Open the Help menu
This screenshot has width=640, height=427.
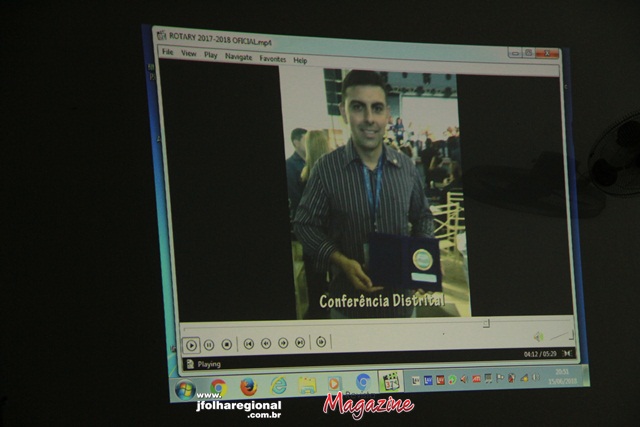pos(300,60)
